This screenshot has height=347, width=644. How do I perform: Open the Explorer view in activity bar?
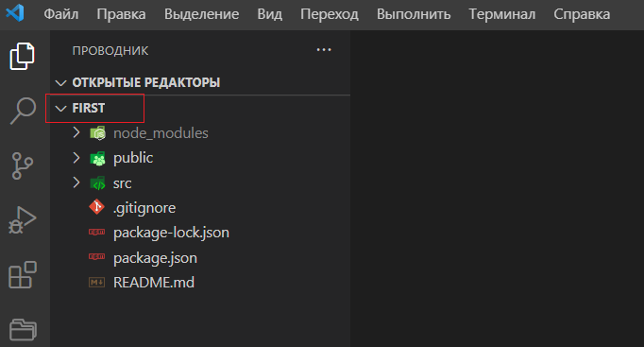click(22, 56)
